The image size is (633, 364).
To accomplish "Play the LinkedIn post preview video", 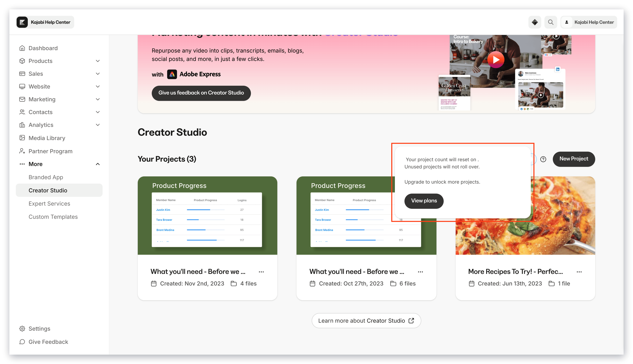I will point(541,95).
